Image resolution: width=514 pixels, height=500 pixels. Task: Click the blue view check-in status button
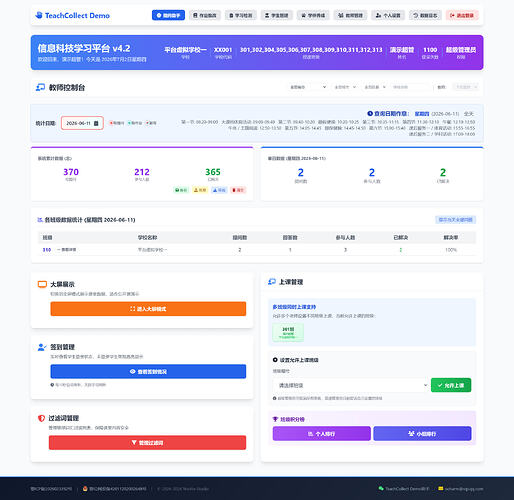point(148,371)
